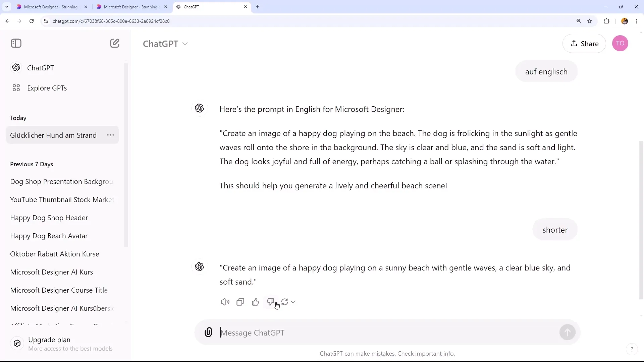Viewport: 644px width, 362px height.
Task: Click the copy message icon
Action: [x=240, y=301]
